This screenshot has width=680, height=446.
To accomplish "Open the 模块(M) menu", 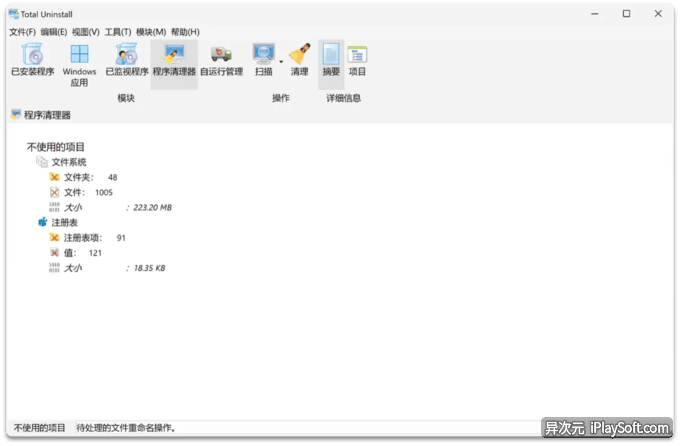I will (x=151, y=32).
